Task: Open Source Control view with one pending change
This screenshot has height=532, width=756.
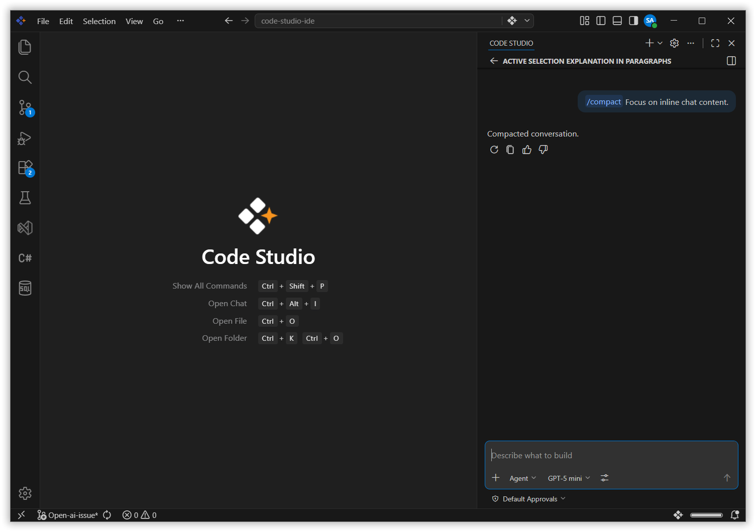Action: click(x=25, y=107)
